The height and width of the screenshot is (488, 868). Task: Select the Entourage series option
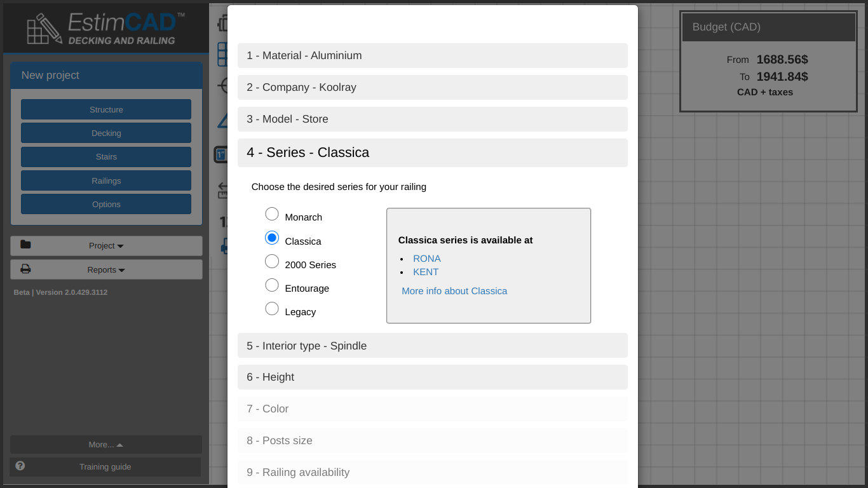coord(272,285)
